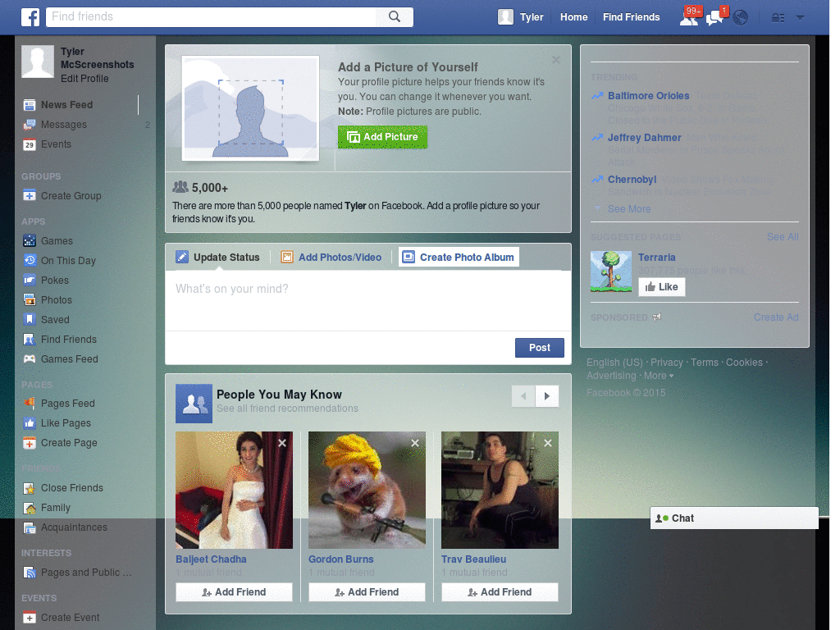Dismiss the Add a Picture prompt
The height and width of the screenshot is (630, 840).
click(556, 60)
